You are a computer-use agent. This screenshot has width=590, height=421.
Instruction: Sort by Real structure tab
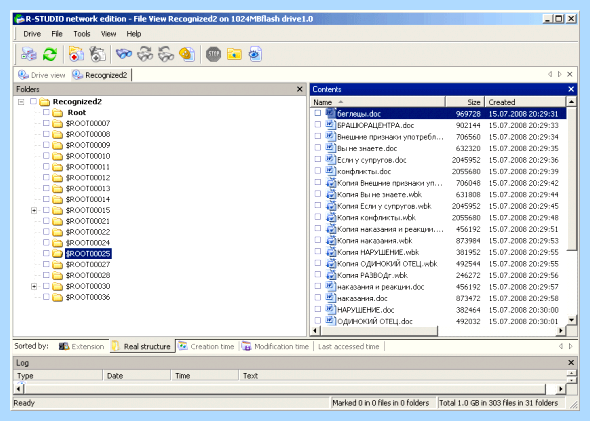(x=143, y=346)
